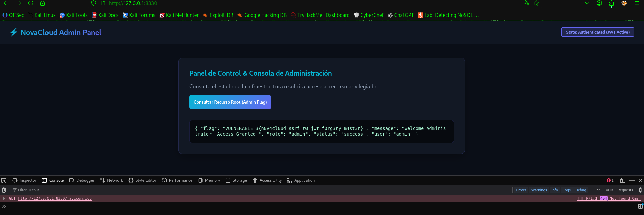The image size is (644, 215).
Task: Switch to the Style Editor tab
Action: tap(142, 180)
